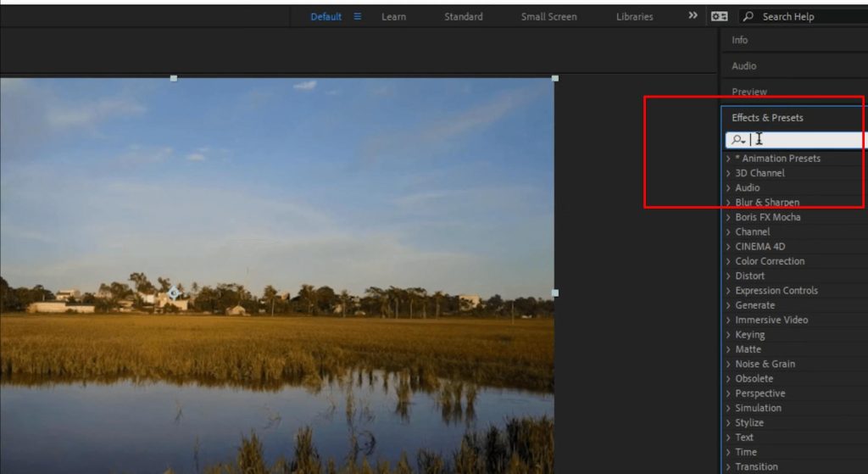The image size is (868, 474).
Task: Expand the Audio effects category chevron
Action: click(x=728, y=187)
